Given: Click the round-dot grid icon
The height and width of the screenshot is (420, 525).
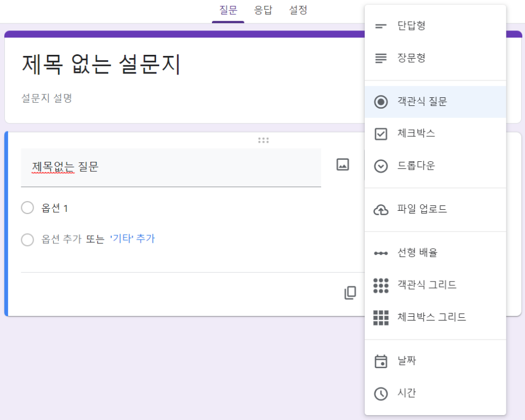Looking at the screenshot, I should 380,285.
